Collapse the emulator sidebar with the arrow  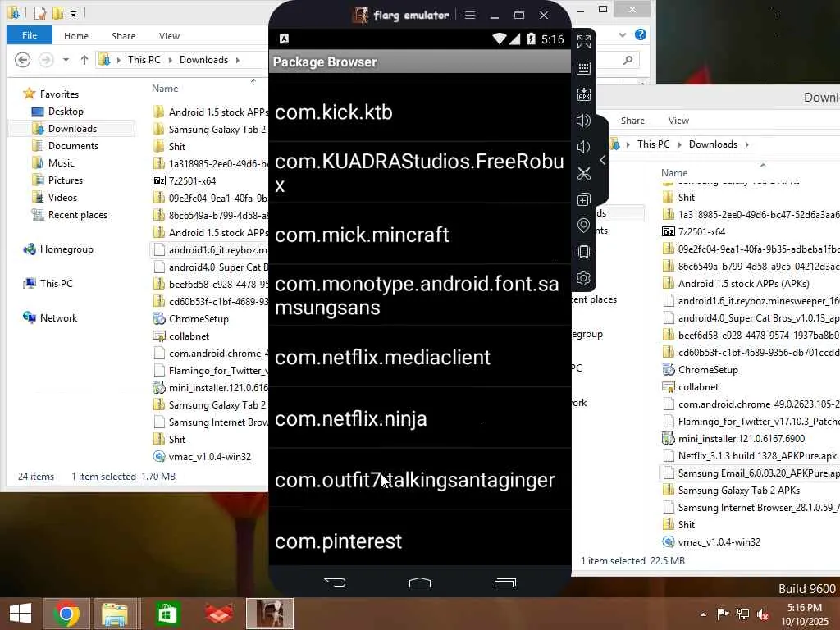tap(603, 160)
